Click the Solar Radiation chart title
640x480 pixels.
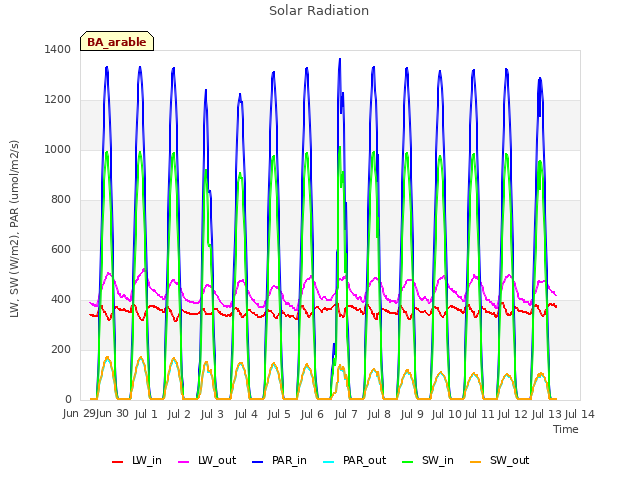(319, 11)
